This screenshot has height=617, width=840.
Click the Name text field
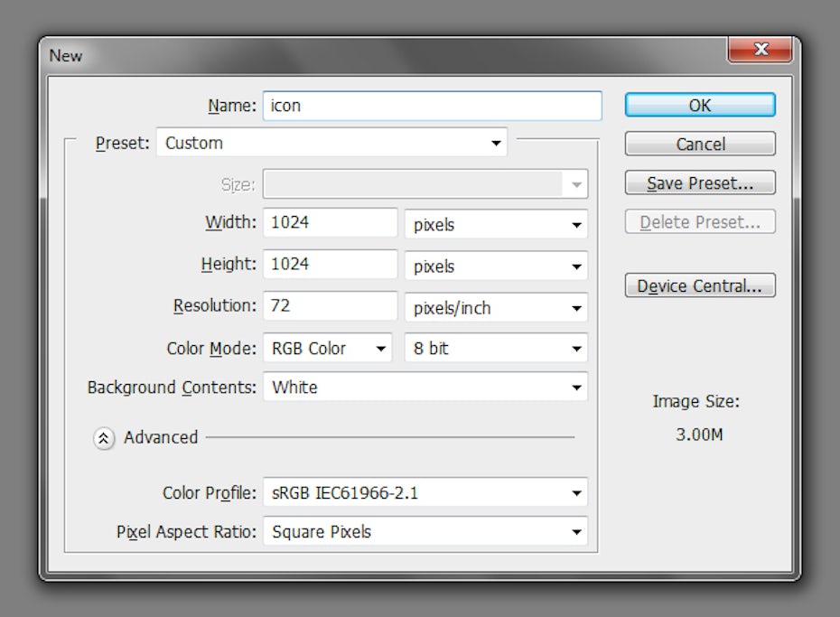tap(432, 106)
